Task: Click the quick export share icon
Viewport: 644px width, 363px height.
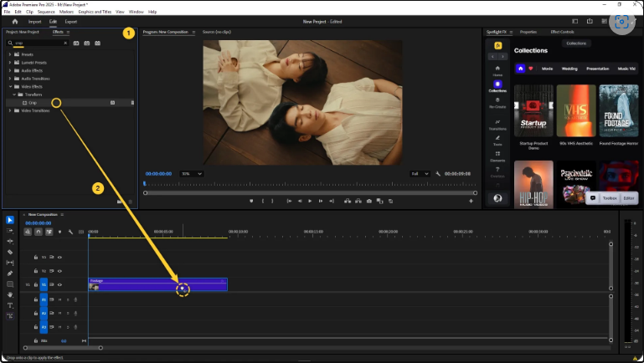Action: pyautogui.click(x=590, y=22)
